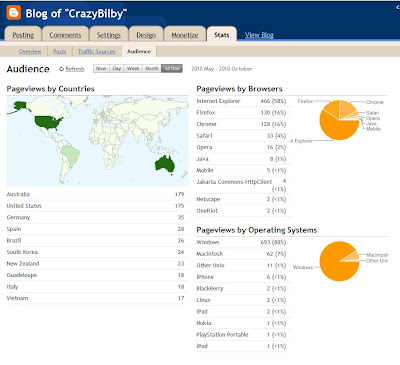Click the orange Blogger logo icon
Viewport: 400px width, 365px height.
point(14,13)
